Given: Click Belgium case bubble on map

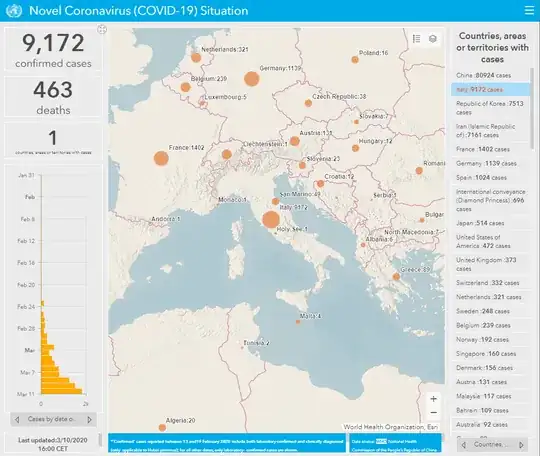Looking at the screenshot, I should 186,87.
